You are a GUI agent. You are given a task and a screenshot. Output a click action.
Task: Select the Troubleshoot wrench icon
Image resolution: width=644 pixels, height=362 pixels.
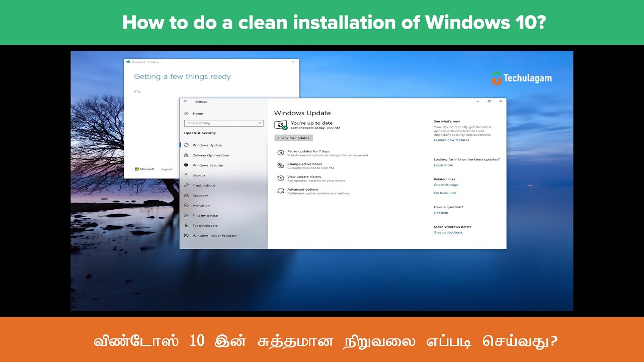click(186, 185)
